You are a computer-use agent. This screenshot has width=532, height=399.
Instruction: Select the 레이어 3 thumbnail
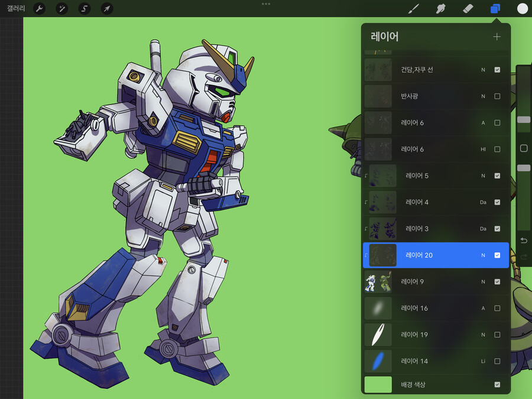[x=382, y=229]
